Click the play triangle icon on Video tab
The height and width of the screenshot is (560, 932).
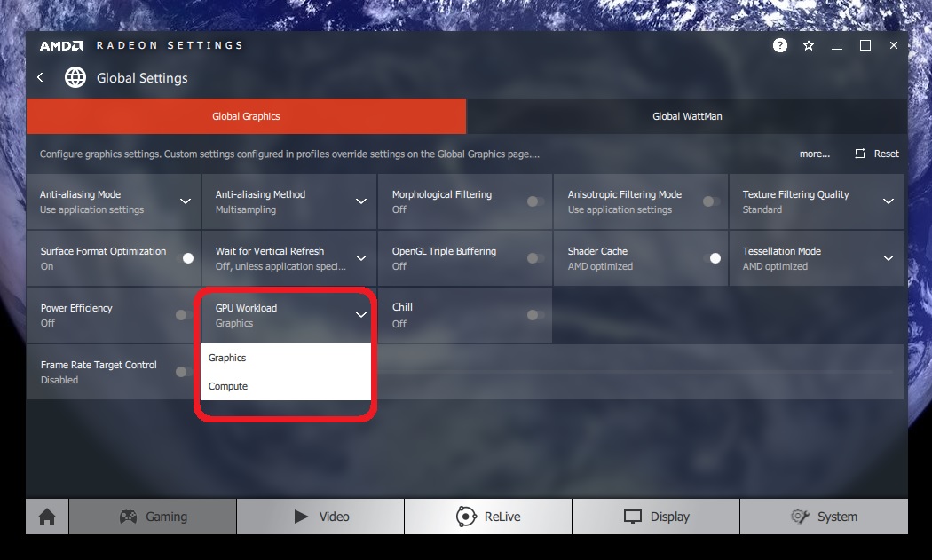302,517
